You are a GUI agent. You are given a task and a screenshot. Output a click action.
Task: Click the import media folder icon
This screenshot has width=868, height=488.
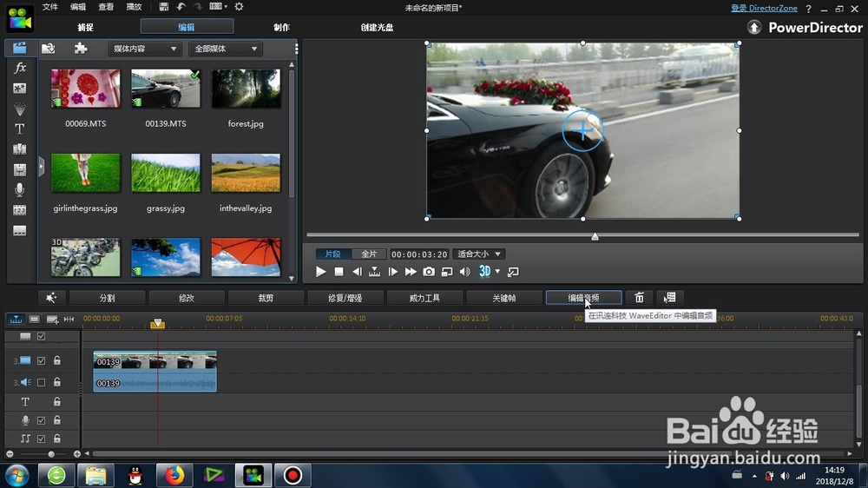click(x=48, y=48)
